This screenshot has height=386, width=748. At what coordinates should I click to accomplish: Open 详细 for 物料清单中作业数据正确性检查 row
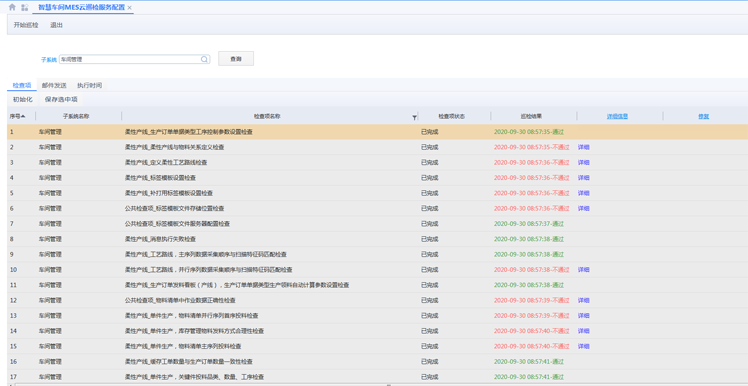click(x=583, y=300)
